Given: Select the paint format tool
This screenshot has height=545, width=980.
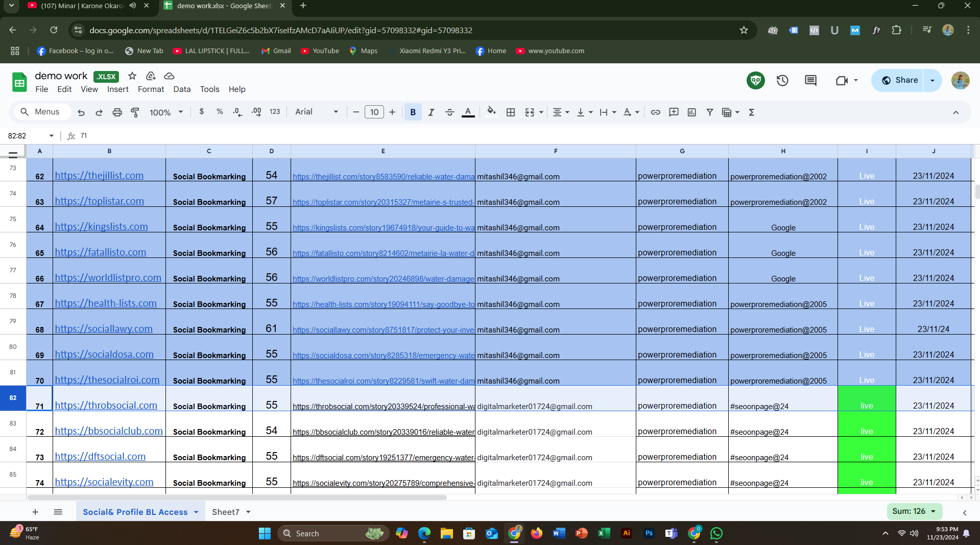Looking at the screenshot, I should (x=135, y=112).
